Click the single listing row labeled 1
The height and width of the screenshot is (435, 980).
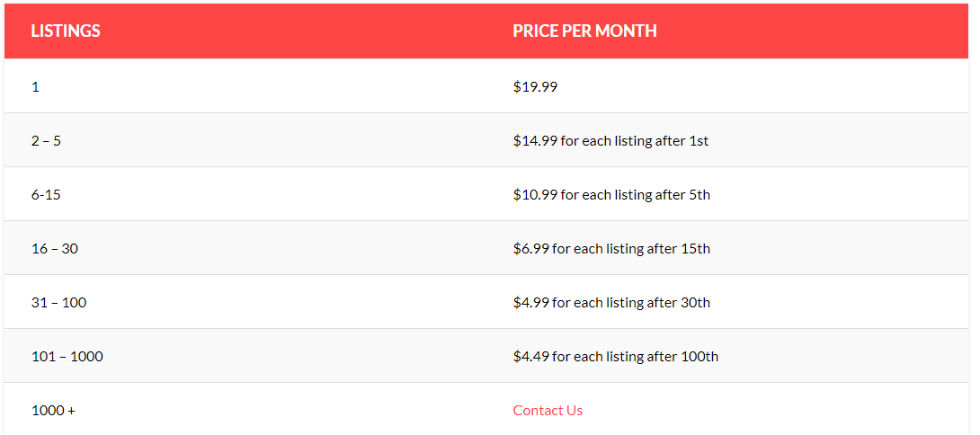point(486,86)
